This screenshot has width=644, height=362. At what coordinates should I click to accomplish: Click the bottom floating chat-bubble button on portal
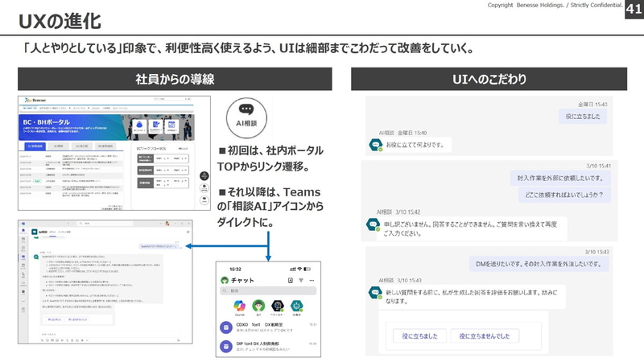click(204, 200)
